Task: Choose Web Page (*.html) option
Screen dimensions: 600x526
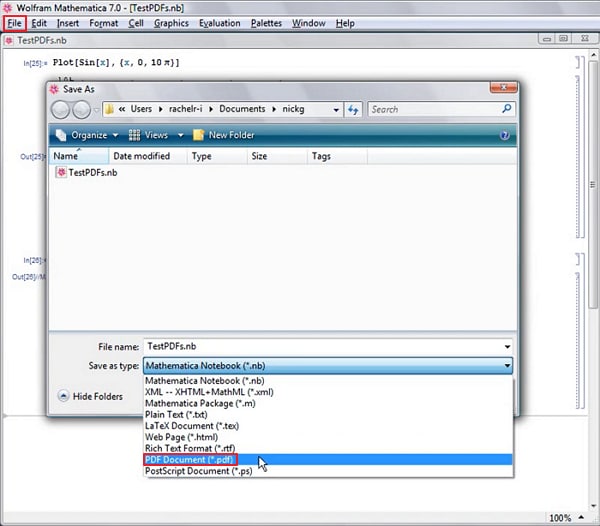Action: (x=328, y=437)
